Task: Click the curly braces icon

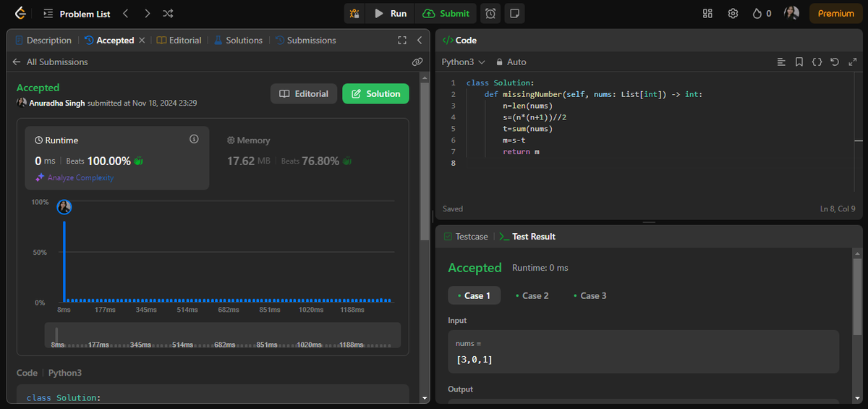Action: point(817,62)
